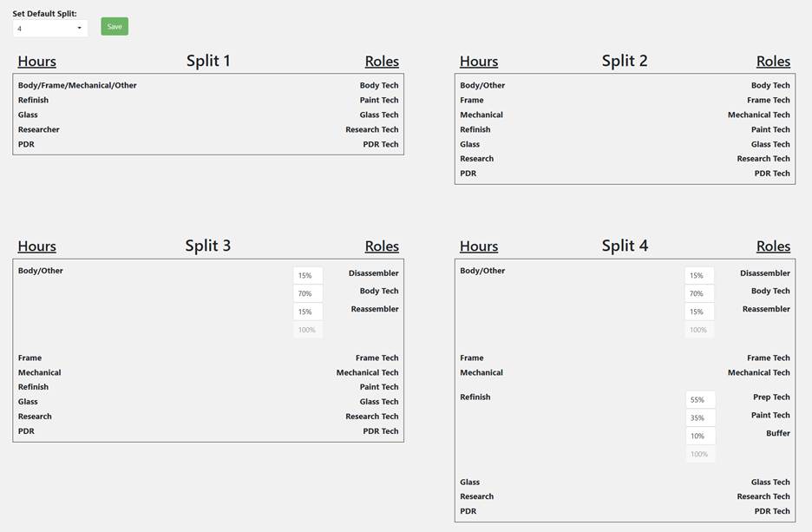Image resolution: width=812 pixels, height=532 pixels.
Task: Click the Split 4 Refinish 100% total field
Action: 699,455
